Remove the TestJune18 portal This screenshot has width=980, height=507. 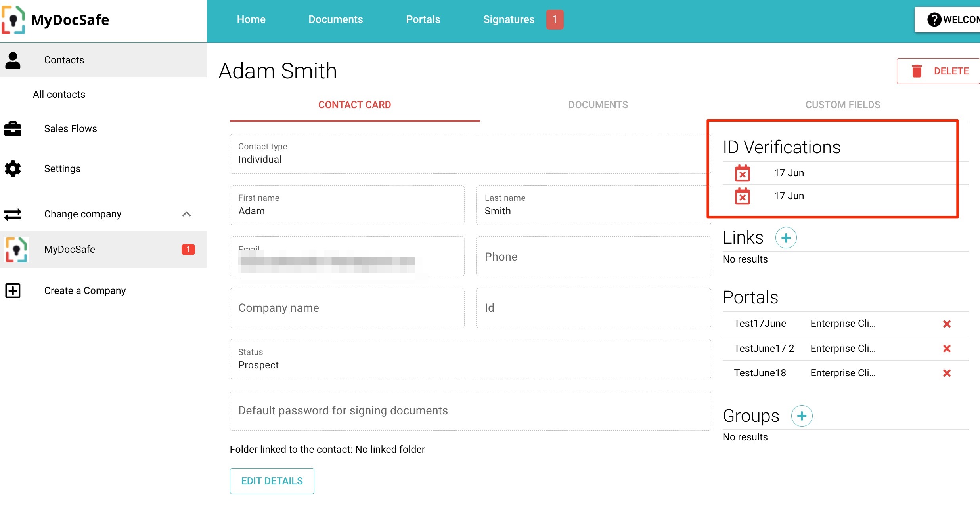pyautogui.click(x=947, y=373)
